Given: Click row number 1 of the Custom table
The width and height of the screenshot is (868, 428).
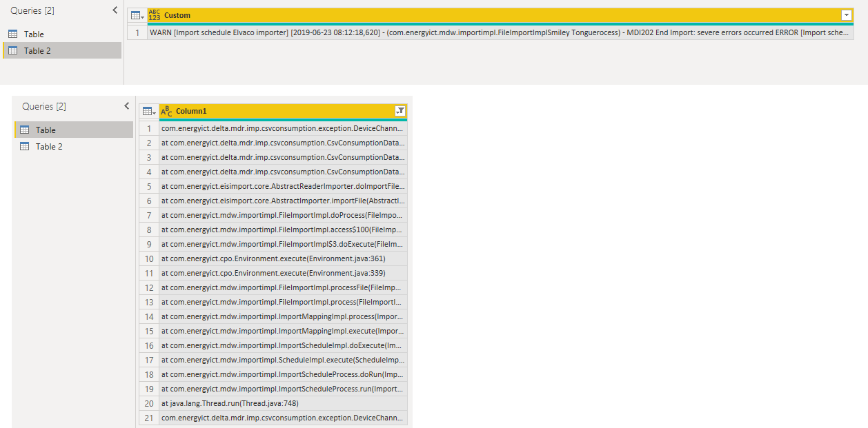Looking at the screenshot, I should coord(137,32).
